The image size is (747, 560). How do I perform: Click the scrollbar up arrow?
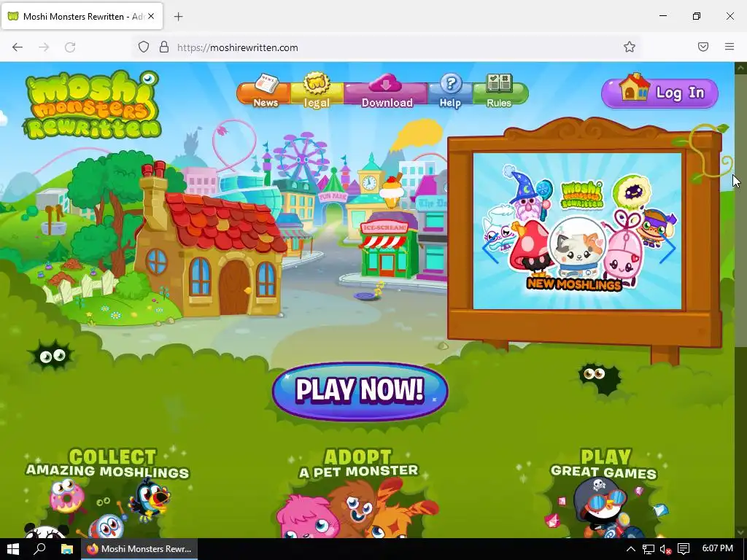pos(740,68)
